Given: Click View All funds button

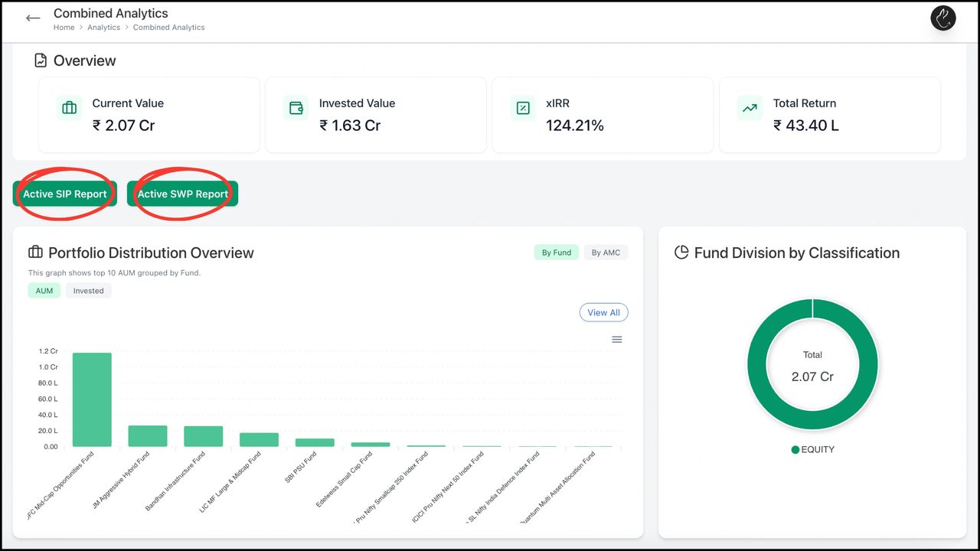Looking at the screenshot, I should 603,312.
